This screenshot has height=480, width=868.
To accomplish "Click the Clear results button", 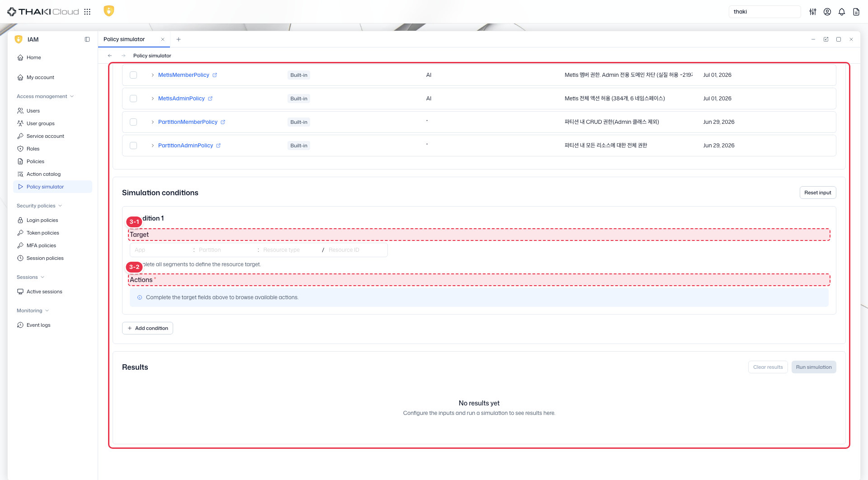I will (x=768, y=367).
